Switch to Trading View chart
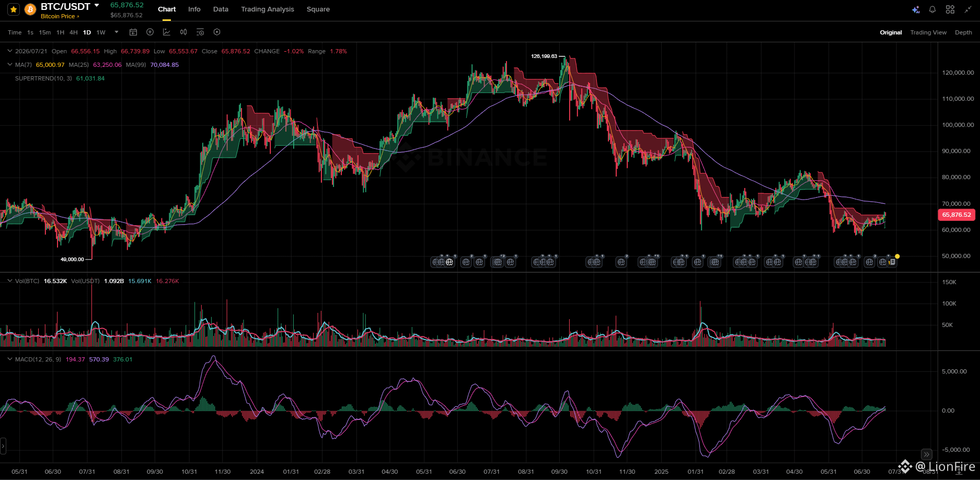 coord(928,32)
